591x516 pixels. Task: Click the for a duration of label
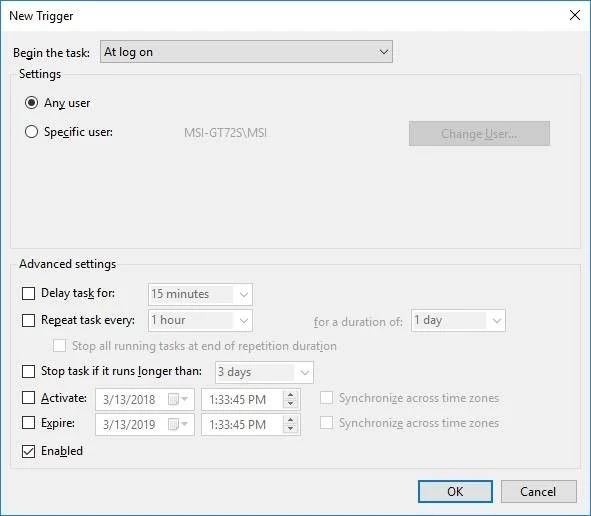tap(358, 322)
